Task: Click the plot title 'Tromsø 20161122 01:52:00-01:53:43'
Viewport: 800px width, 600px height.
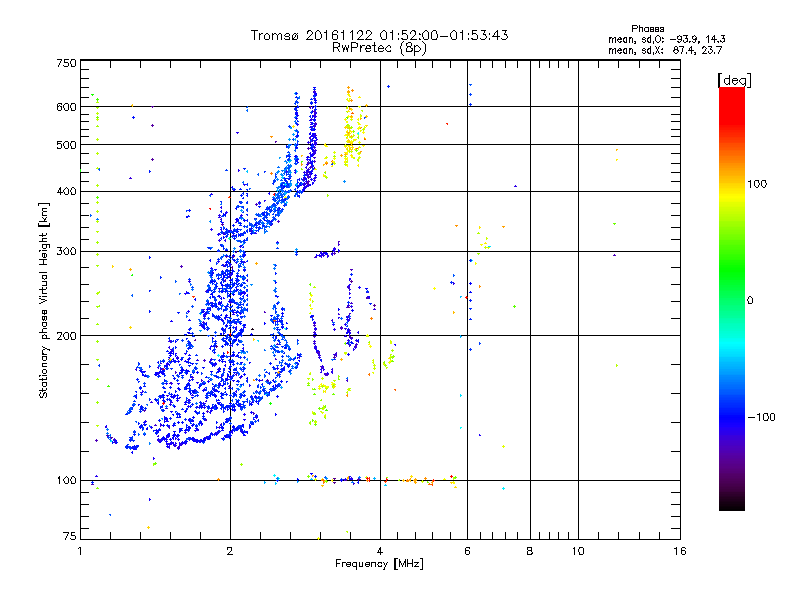Action: point(380,35)
